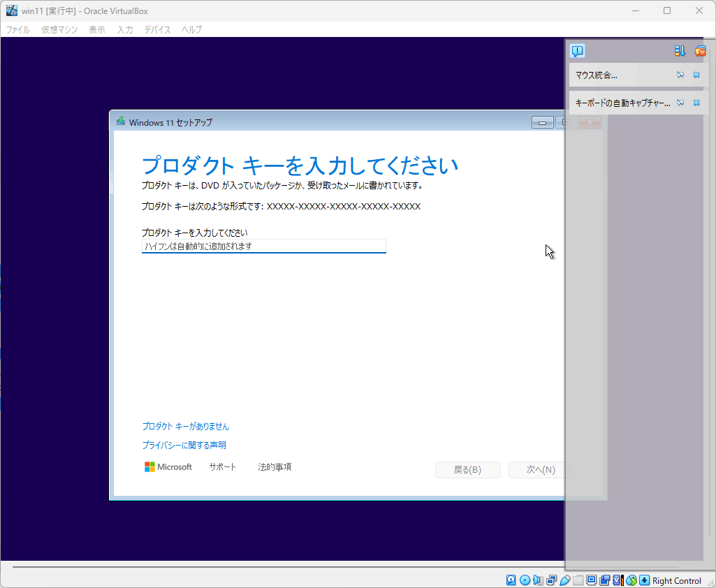Dismiss the マウス統合 notification
716x588 pixels.
(x=696, y=75)
